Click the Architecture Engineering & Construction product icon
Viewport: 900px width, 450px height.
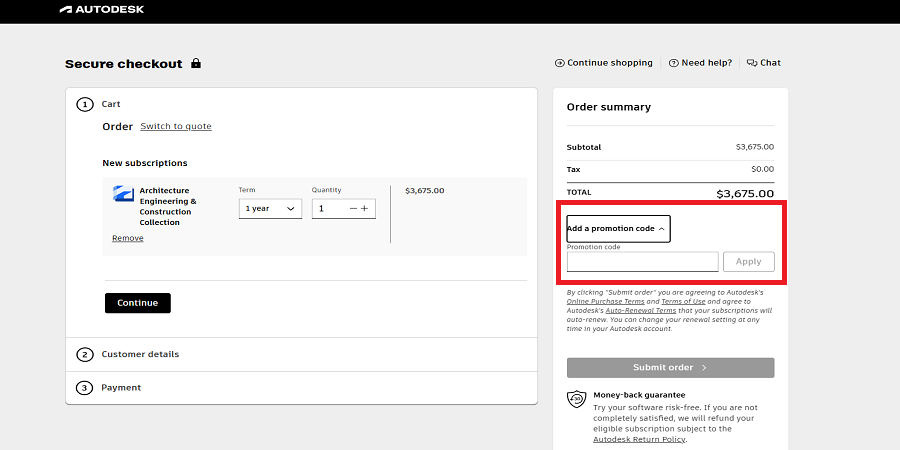pos(122,194)
